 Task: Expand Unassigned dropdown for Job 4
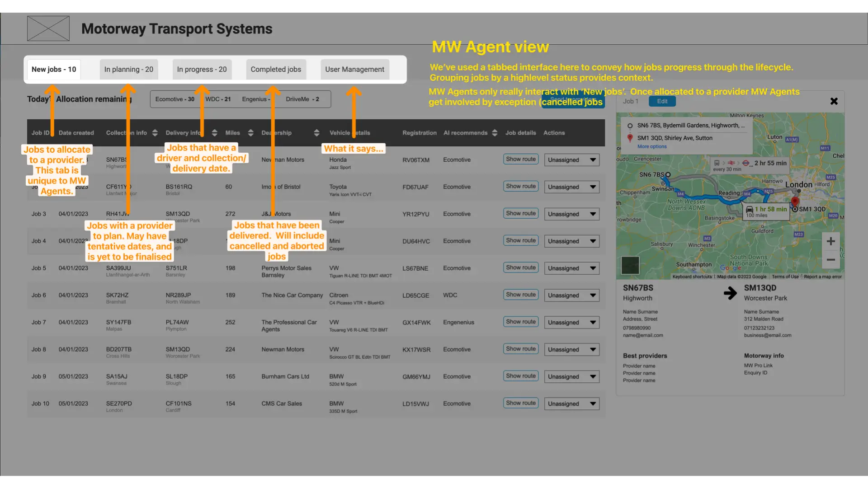(x=572, y=241)
